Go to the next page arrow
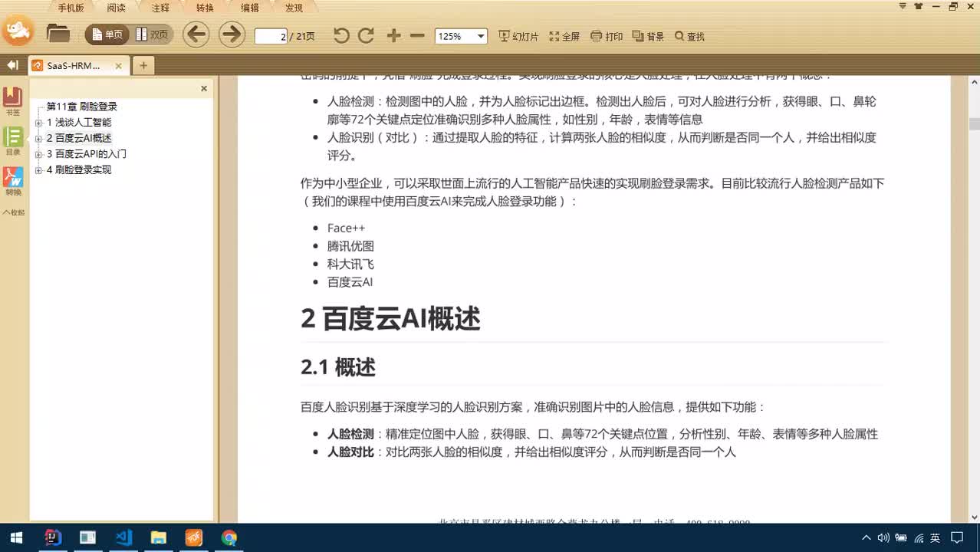Image resolution: width=980 pixels, height=552 pixels. click(232, 34)
